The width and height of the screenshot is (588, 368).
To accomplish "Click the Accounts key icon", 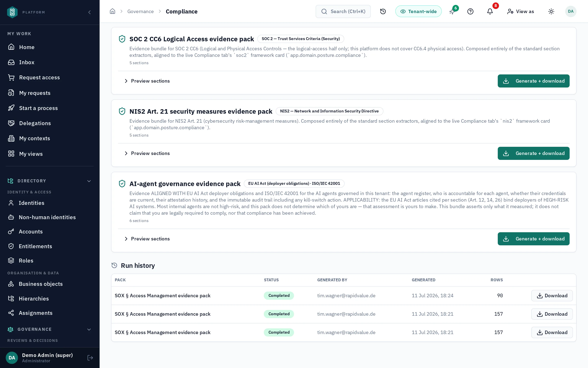I will [x=11, y=231].
